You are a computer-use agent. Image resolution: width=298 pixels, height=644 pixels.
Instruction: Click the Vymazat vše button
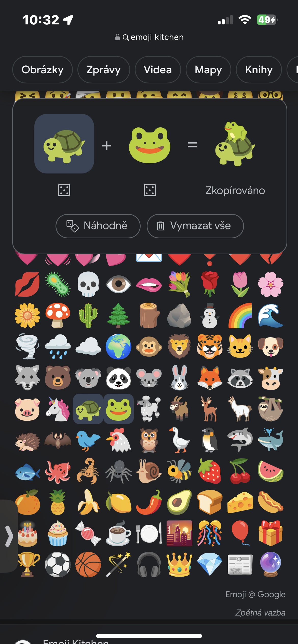195,226
